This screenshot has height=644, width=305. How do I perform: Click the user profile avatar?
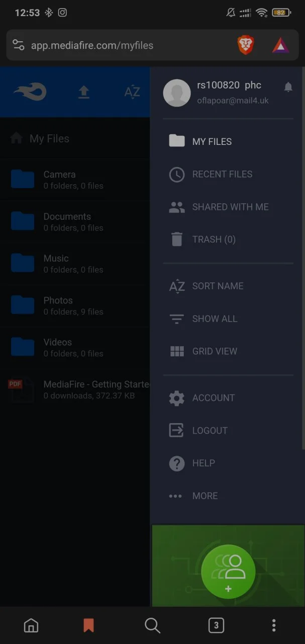tap(177, 93)
